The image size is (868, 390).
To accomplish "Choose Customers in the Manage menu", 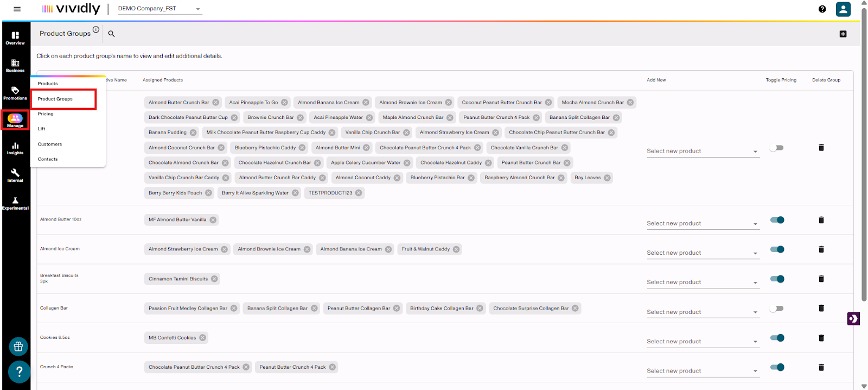I will (50, 144).
